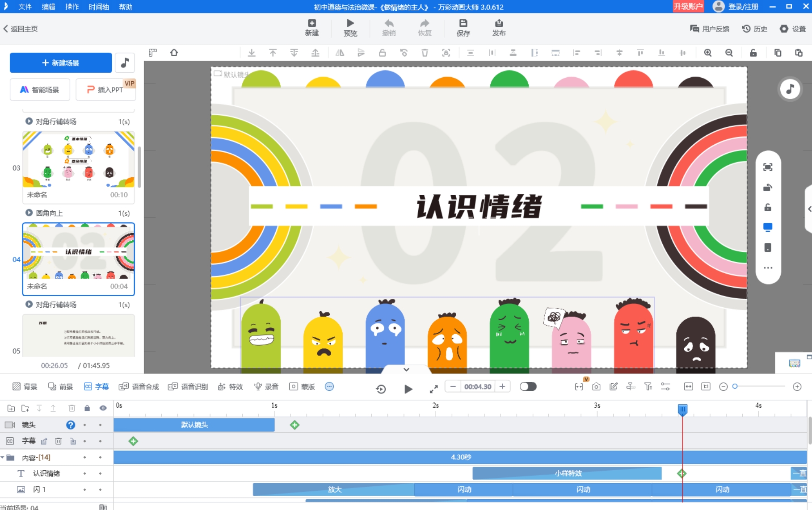The height and width of the screenshot is (510, 812).
Task: Click the fullscreen expand arrows icon
Action: (x=433, y=389)
